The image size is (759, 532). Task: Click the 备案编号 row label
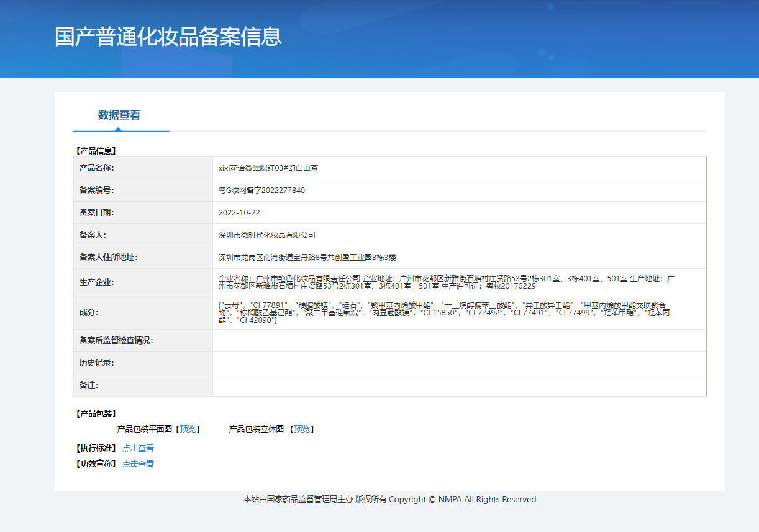97,191
